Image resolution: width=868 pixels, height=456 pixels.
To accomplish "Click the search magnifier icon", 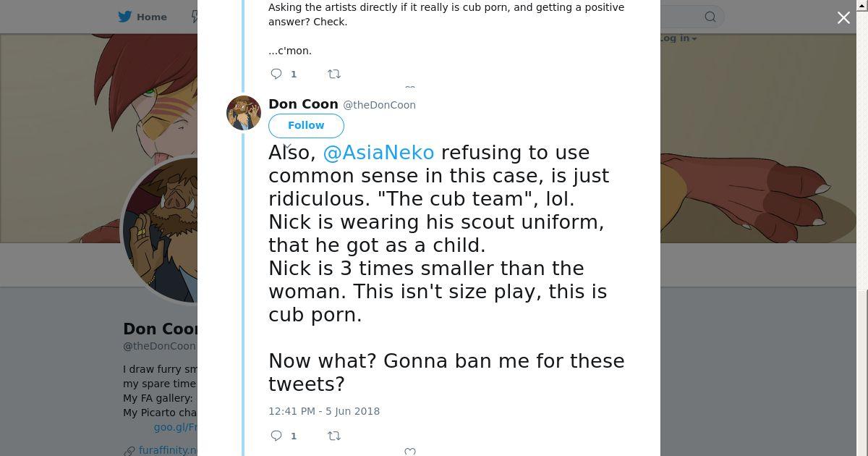I will [x=710, y=17].
